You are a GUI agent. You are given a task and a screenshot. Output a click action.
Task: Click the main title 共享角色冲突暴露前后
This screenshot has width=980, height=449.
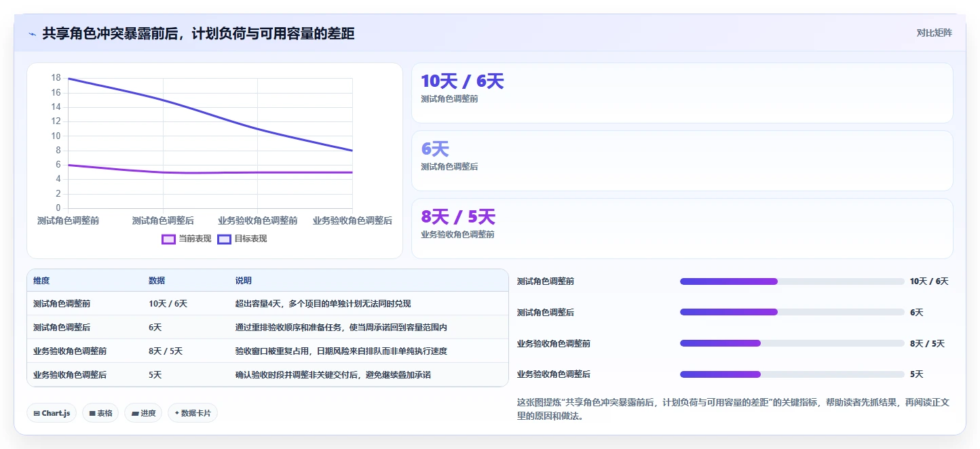pos(198,34)
